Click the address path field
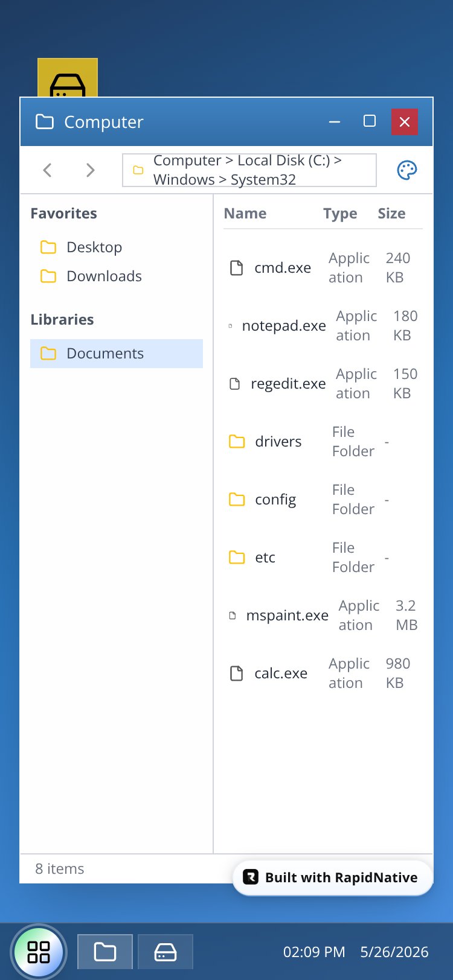This screenshot has width=453, height=980. click(249, 170)
